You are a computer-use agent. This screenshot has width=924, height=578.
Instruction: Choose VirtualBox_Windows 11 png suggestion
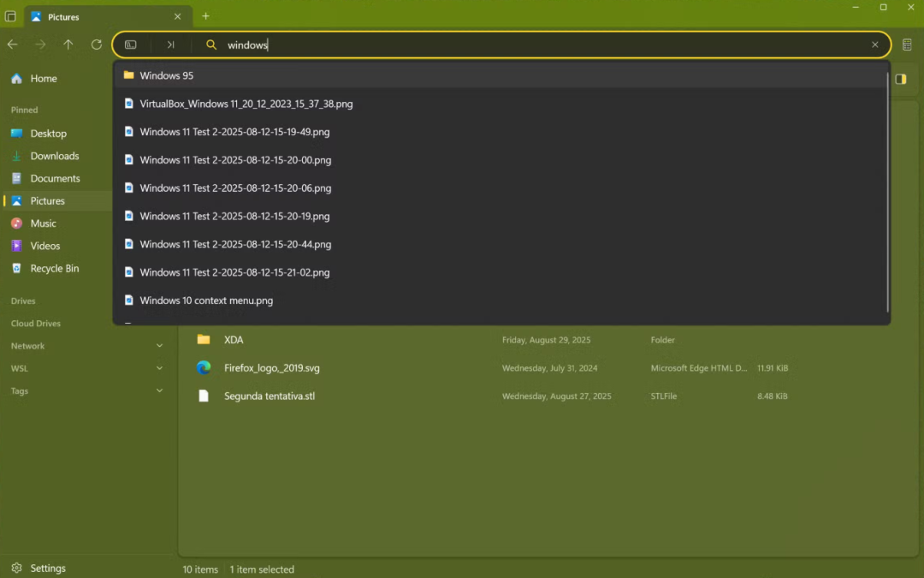tap(500, 104)
